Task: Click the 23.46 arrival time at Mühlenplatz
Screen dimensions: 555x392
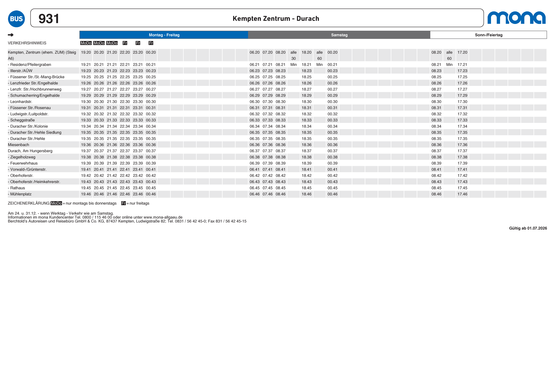Action: [x=138, y=194]
